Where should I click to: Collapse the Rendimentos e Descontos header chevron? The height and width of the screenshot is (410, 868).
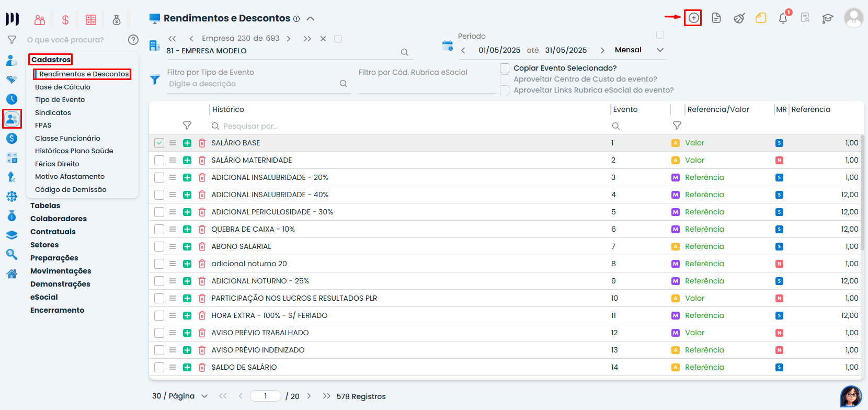[x=310, y=18]
